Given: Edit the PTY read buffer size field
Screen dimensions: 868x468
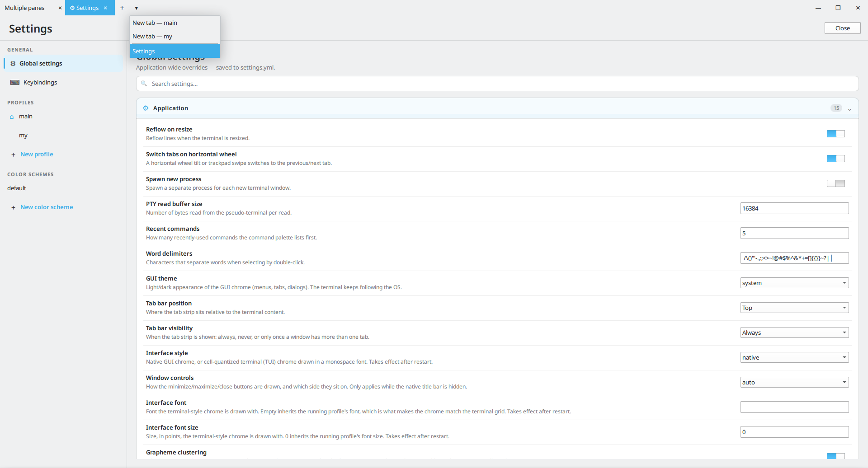Looking at the screenshot, I should coord(794,208).
